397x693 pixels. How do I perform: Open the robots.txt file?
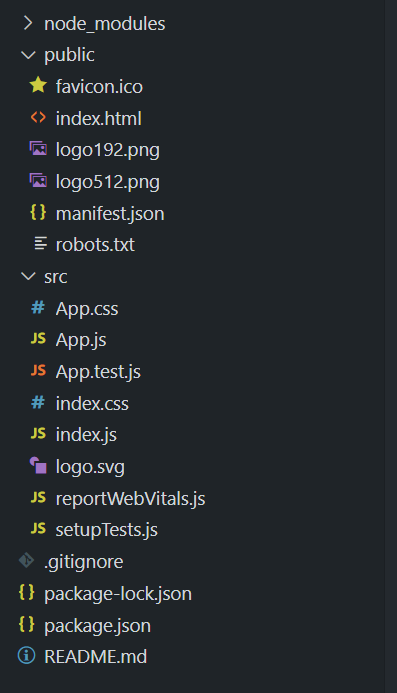[x=95, y=245]
